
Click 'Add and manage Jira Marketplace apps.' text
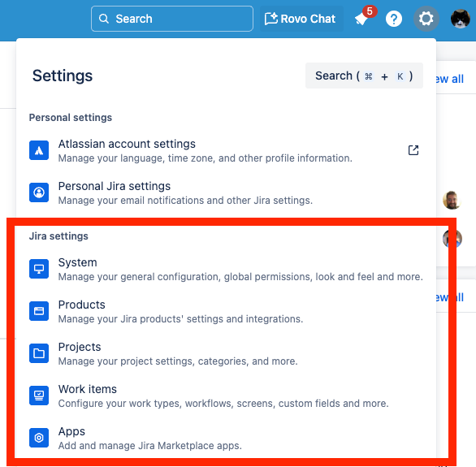click(x=150, y=445)
